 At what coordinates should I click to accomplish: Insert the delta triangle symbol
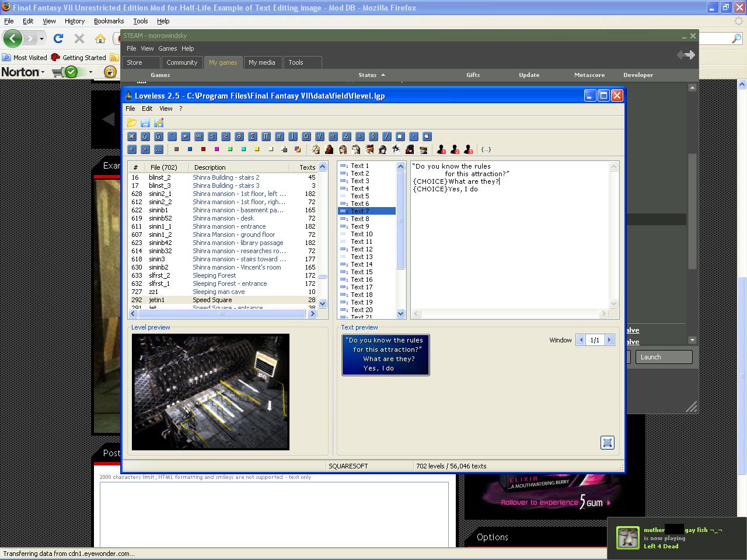coord(346,136)
